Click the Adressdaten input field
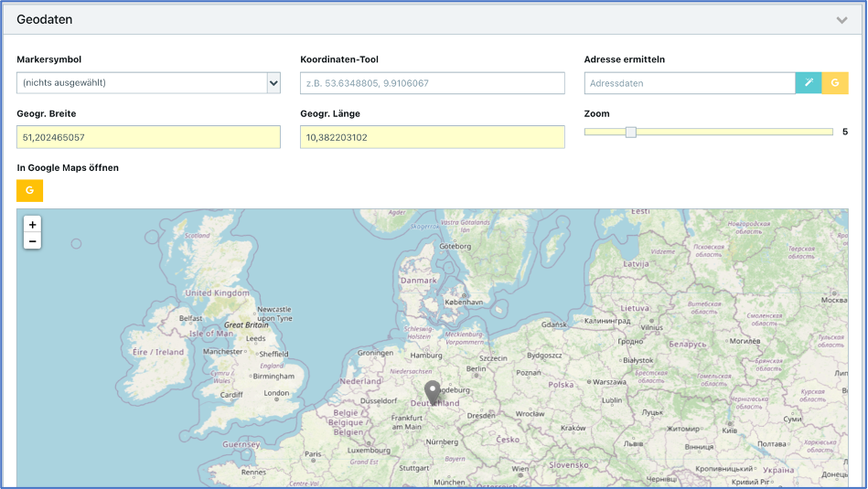 coord(690,83)
